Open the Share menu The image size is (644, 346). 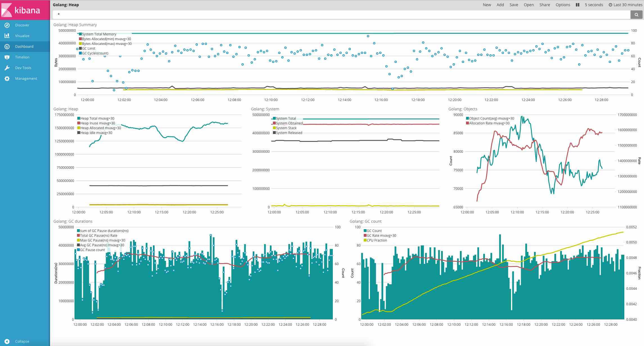click(544, 5)
